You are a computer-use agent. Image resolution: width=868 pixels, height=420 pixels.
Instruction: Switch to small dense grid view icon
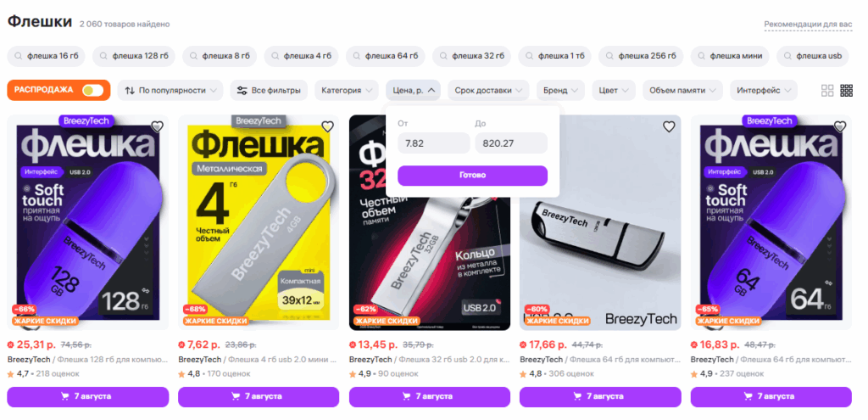point(847,90)
